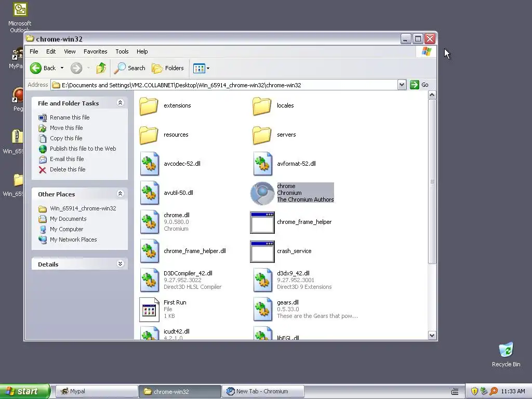Select the chrome_frame_helper application icon

coord(262,222)
